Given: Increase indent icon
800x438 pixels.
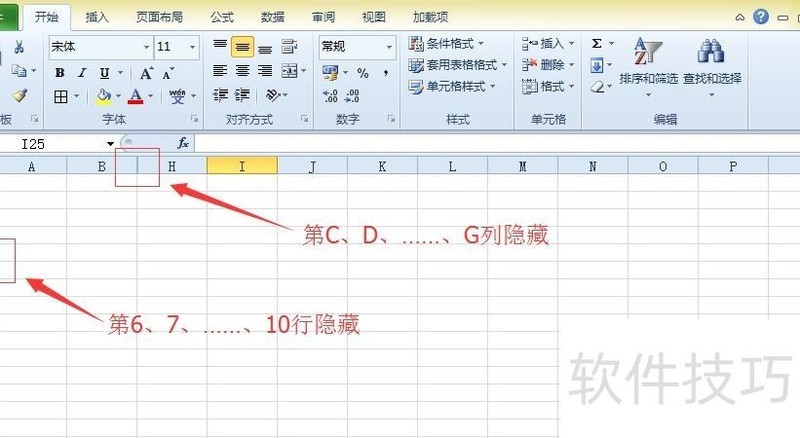Looking at the screenshot, I should coord(242,95).
